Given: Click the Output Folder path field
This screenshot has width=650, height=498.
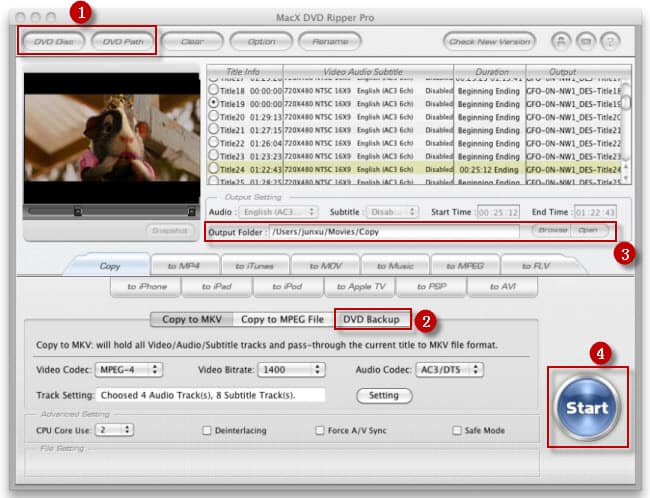Looking at the screenshot, I should [394, 232].
